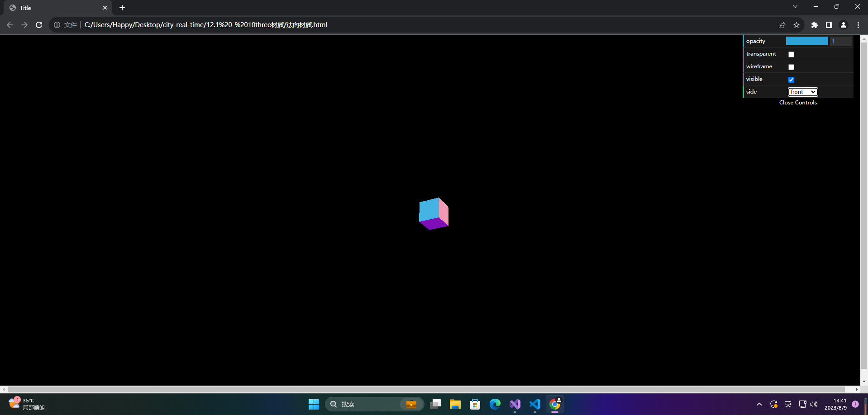Open network settings tray icon
868x415 pixels.
[x=802, y=404]
